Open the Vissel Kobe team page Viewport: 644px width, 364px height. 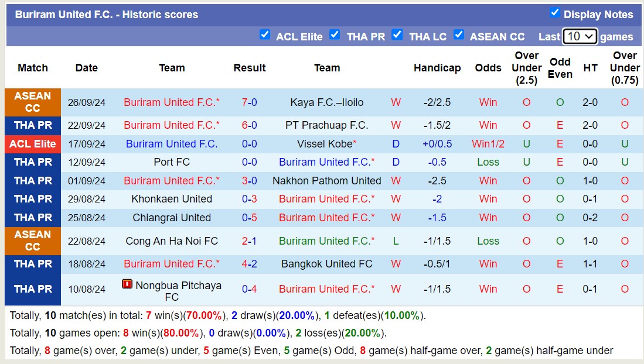pyautogui.click(x=324, y=143)
